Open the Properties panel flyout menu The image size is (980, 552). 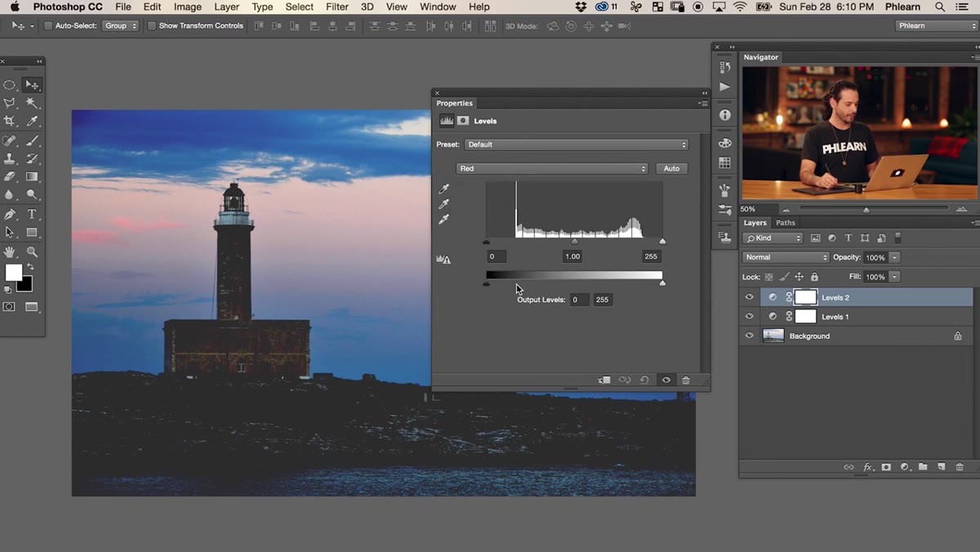pyautogui.click(x=702, y=103)
